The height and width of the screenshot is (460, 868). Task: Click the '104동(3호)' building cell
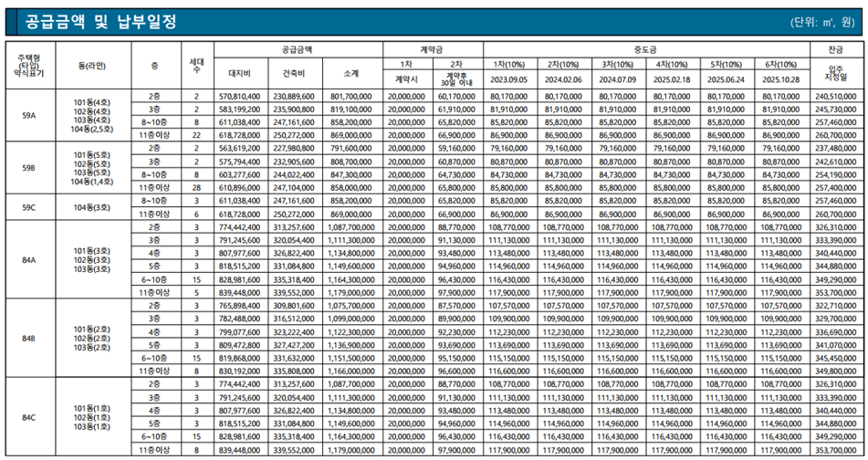click(92, 207)
